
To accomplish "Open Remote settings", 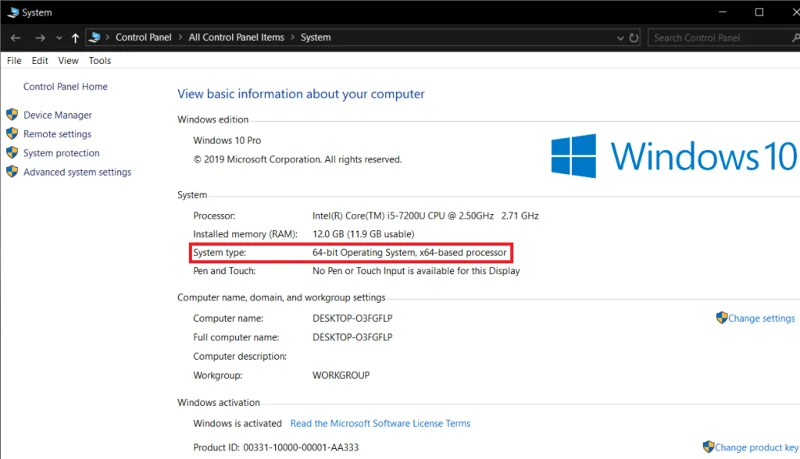I will [x=57, y=134].
